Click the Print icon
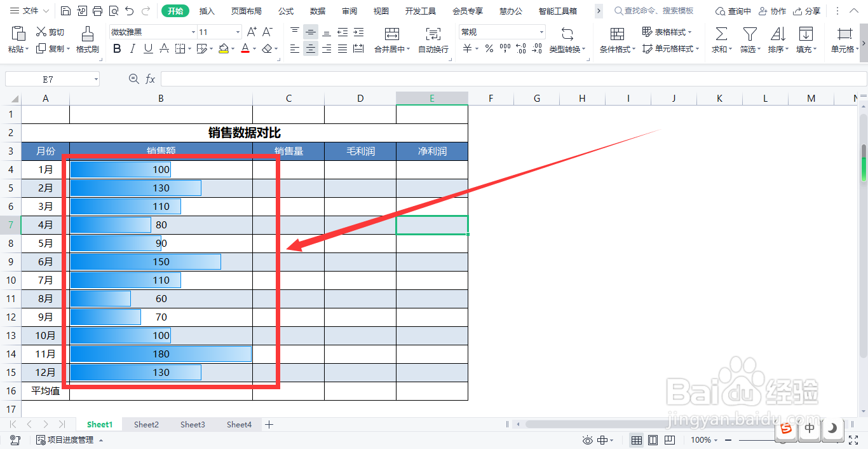The height and width of the screenshot is (449, 868). coord(97,11)
